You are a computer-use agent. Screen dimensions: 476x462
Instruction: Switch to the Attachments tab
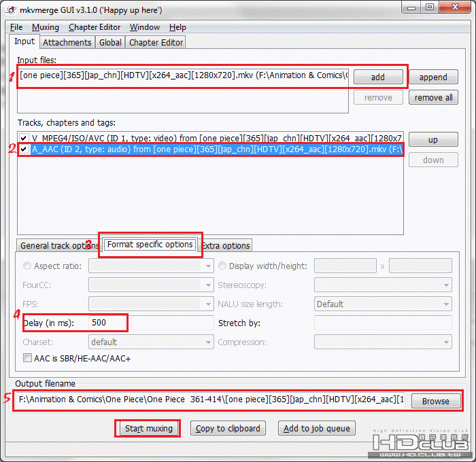point(67,43)
